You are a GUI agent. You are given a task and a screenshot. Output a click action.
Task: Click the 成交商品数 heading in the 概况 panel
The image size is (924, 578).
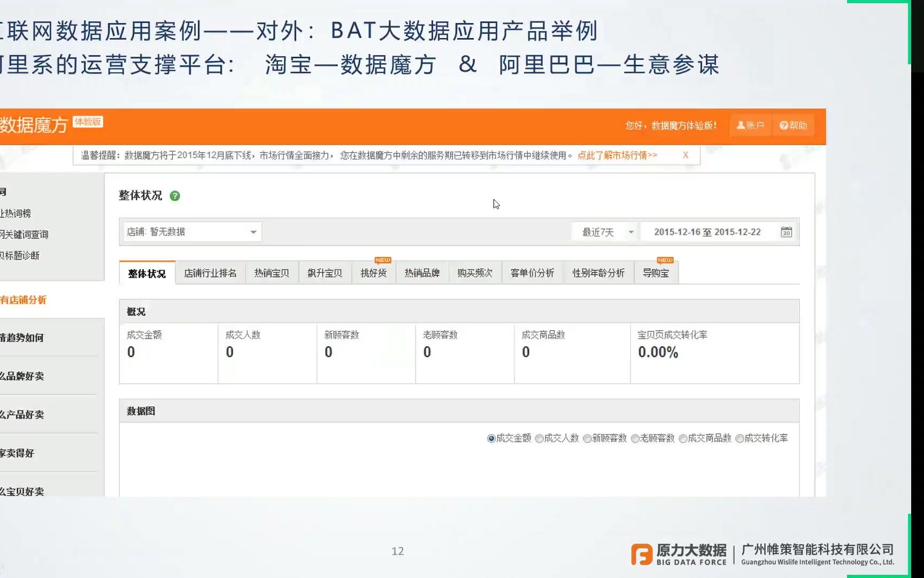tap(543, 335)
